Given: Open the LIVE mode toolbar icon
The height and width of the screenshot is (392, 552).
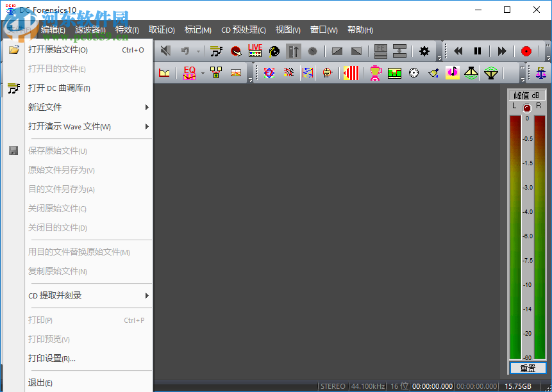Looking at the screenshot, I should pos(255,51).
